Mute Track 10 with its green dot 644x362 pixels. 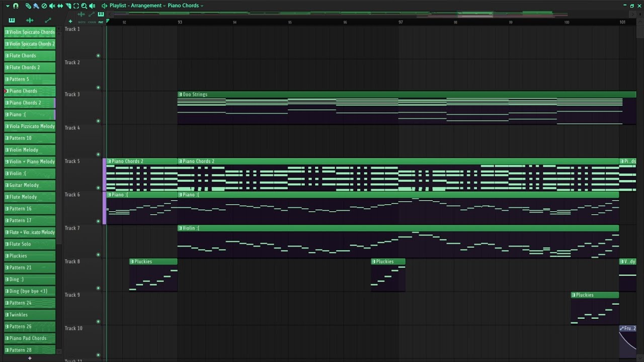pyautogui.click(x=98, y=355)
